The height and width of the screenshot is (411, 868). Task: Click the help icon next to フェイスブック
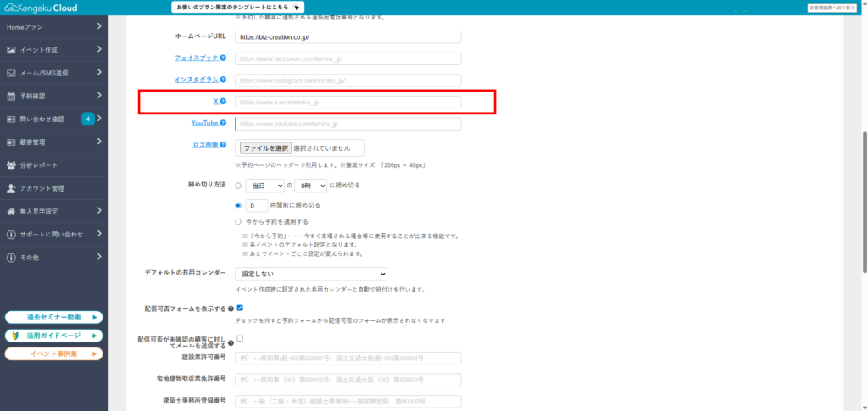point(223,58)
